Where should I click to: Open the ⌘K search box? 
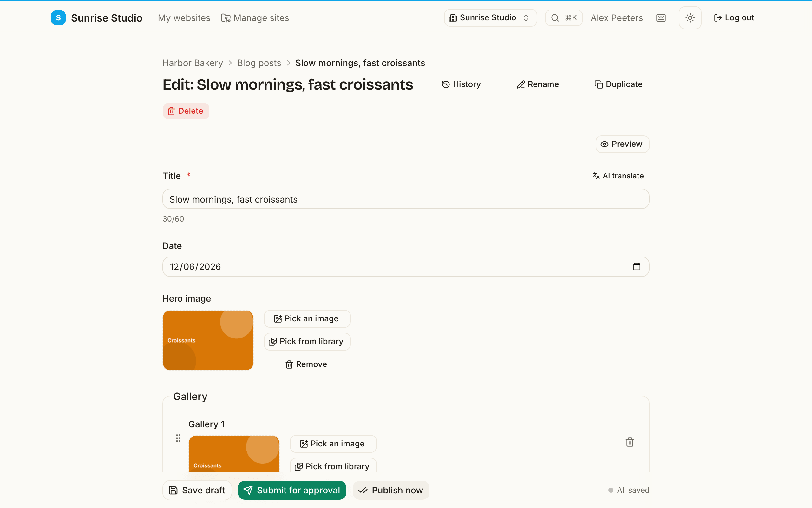[564, 18]
